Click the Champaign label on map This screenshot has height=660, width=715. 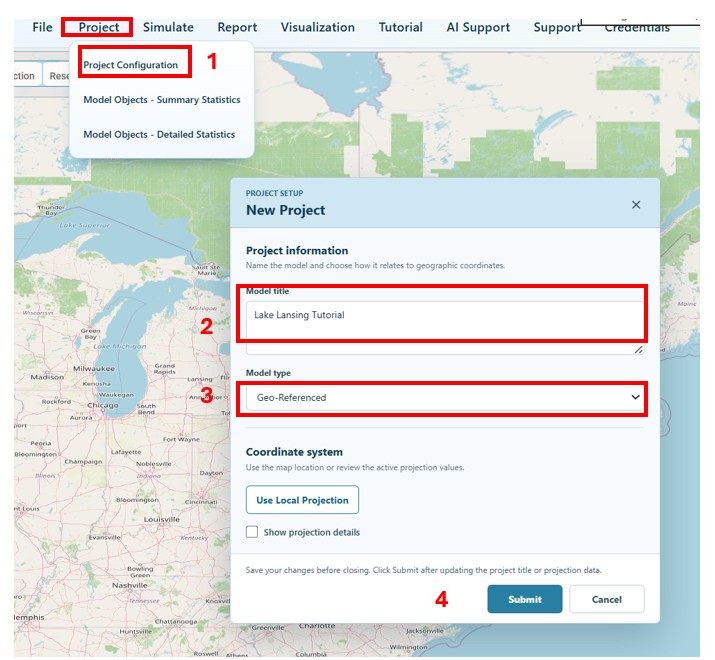[83, 462]
